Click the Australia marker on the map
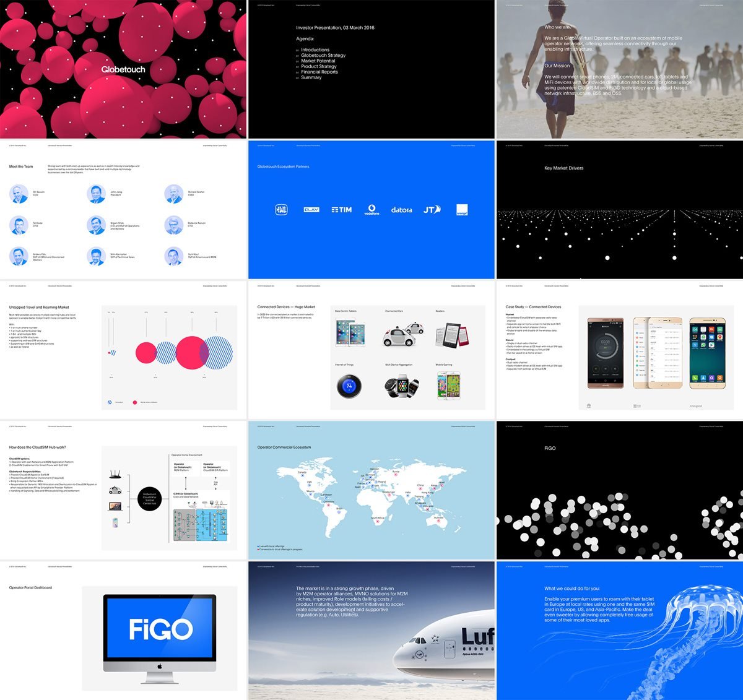The width and height of the screenshot is (743, 700). 440,522
